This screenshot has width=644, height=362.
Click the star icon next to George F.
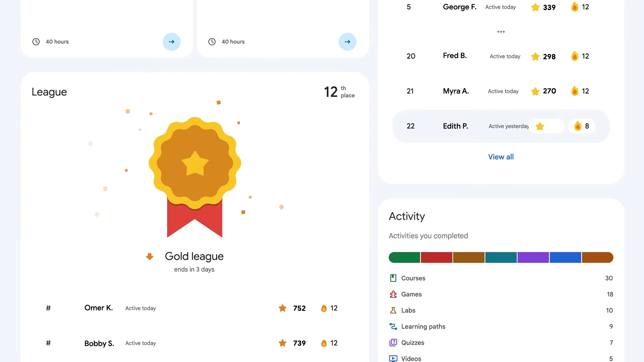(x=535, y=7)
